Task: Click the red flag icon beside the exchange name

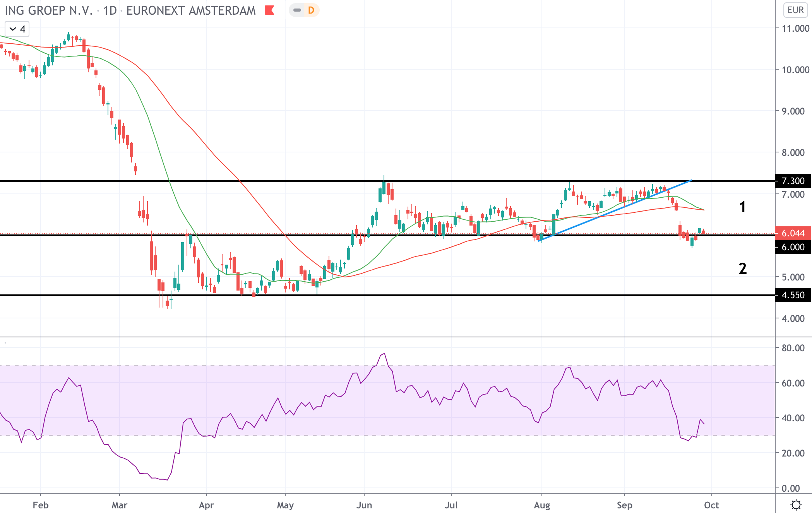Action: 269,10
